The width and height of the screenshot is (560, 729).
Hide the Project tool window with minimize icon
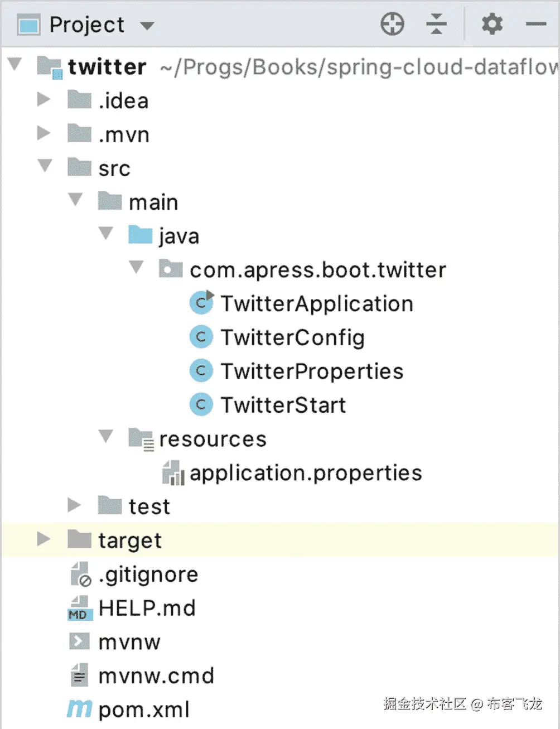pyautogui.click(x=535, y=25)
